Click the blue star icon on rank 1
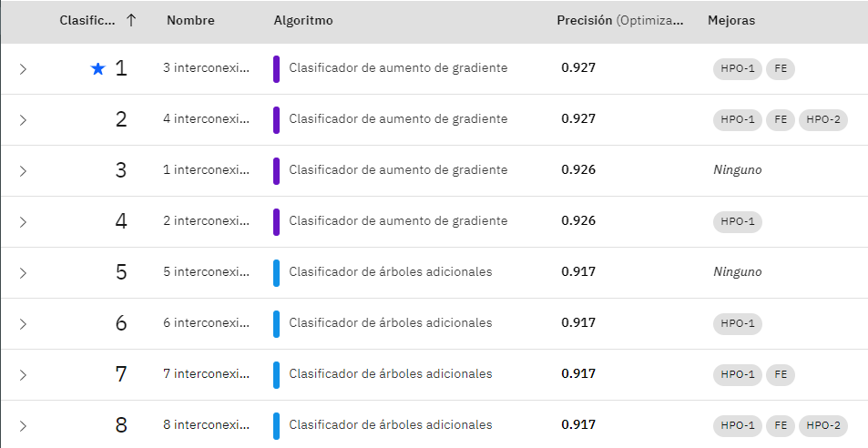868x448 pixels. (98, 69)
